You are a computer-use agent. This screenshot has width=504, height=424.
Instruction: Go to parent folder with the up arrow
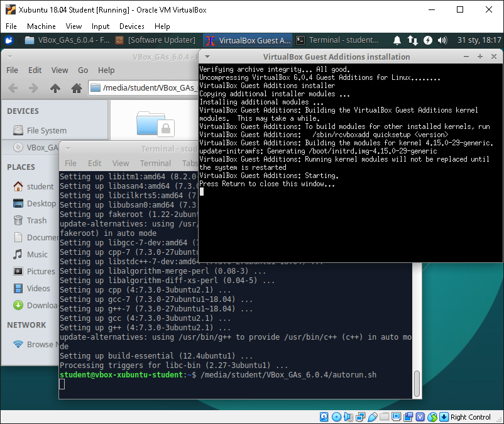[x=55, y=88]
